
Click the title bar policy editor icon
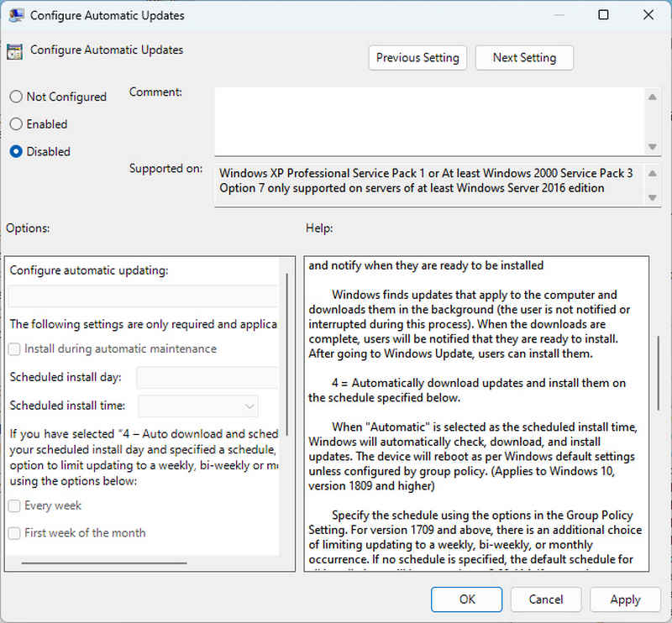[x=16, y=15]
